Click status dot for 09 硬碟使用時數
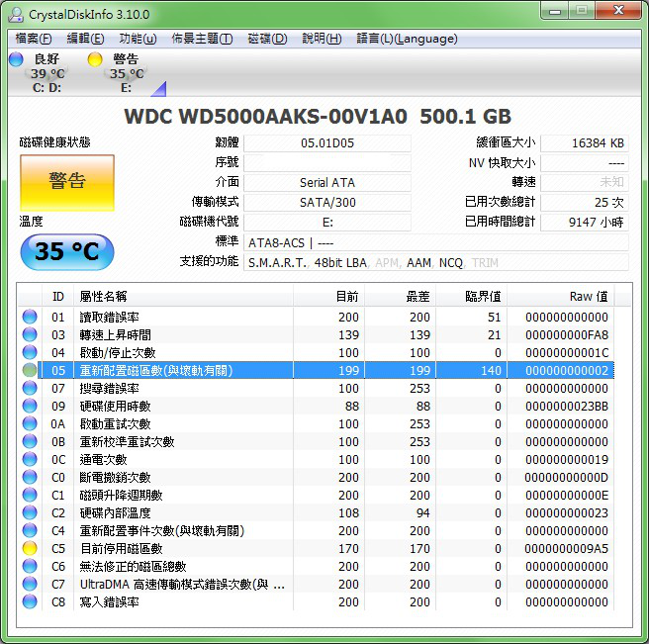 [30, 406]
